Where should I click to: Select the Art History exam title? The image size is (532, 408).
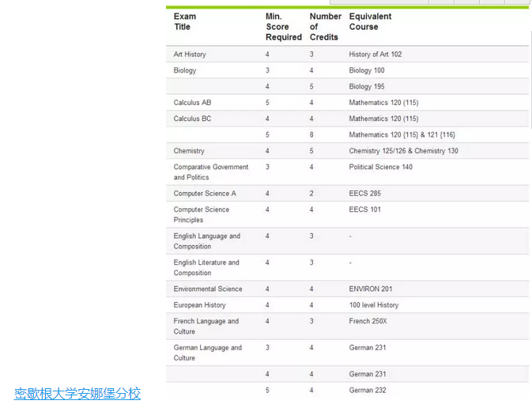(190, 55)
